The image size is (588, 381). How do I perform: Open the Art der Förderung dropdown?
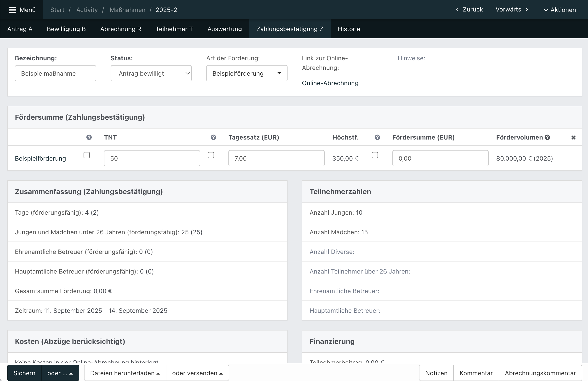pos(247,73)
